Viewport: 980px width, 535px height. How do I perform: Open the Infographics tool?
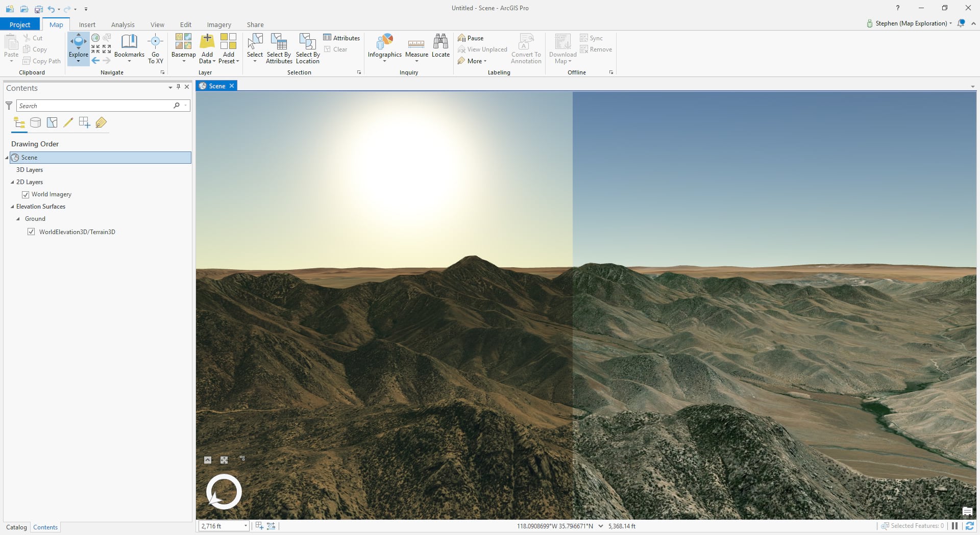(385, 48)
